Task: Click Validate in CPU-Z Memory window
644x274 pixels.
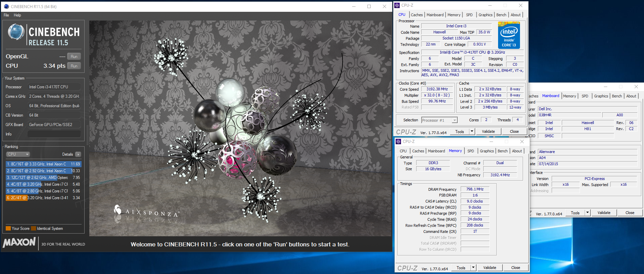Action: coord(490,268)
